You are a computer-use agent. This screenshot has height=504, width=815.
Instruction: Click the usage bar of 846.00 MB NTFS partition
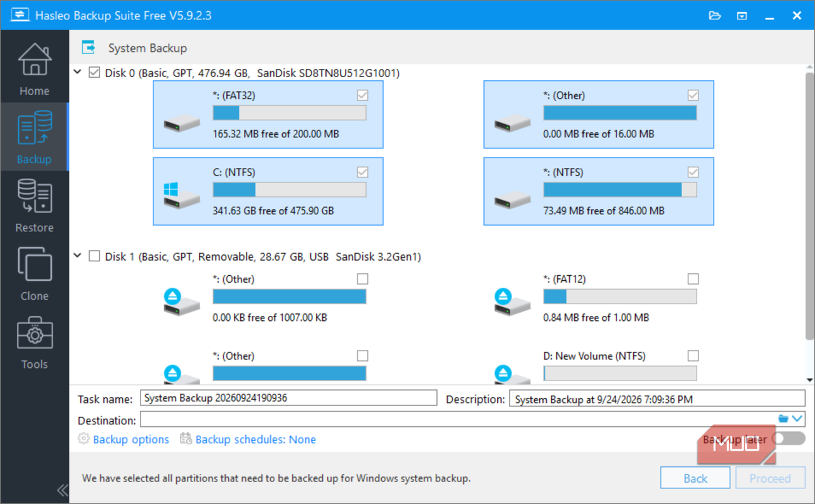pos(620,190)
